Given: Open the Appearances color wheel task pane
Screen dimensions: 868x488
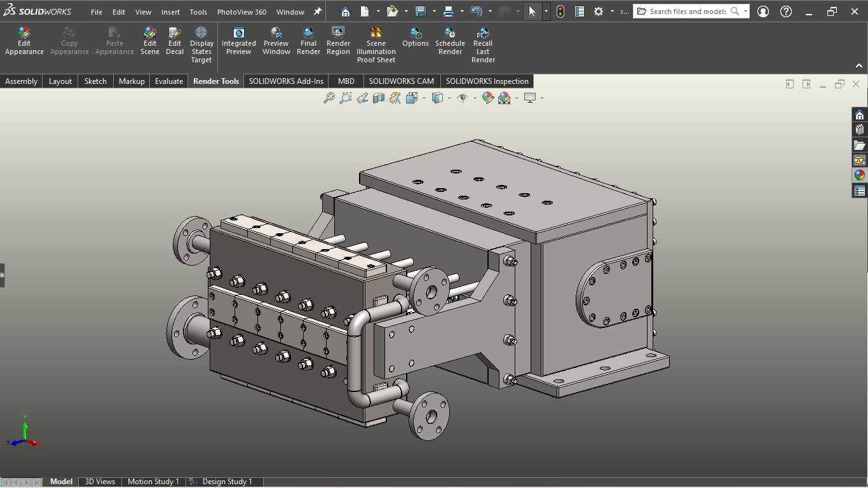Looking at the screenshot, I should 860,175.
